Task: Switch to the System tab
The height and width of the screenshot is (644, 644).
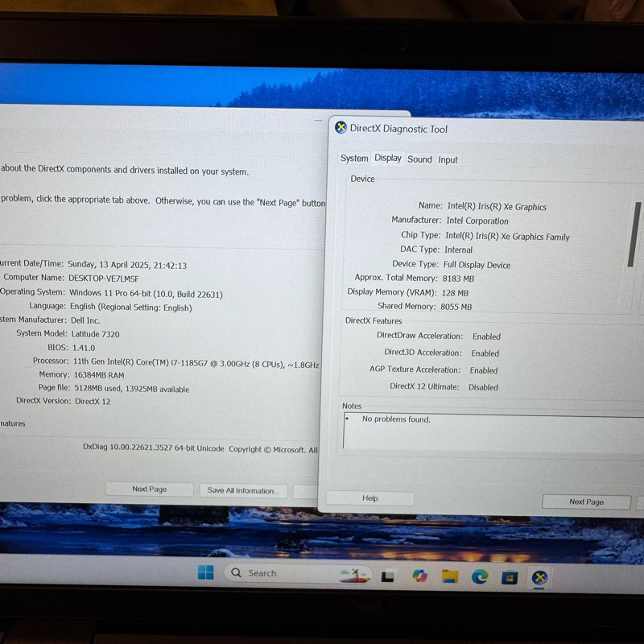Action: pos(354,159)
